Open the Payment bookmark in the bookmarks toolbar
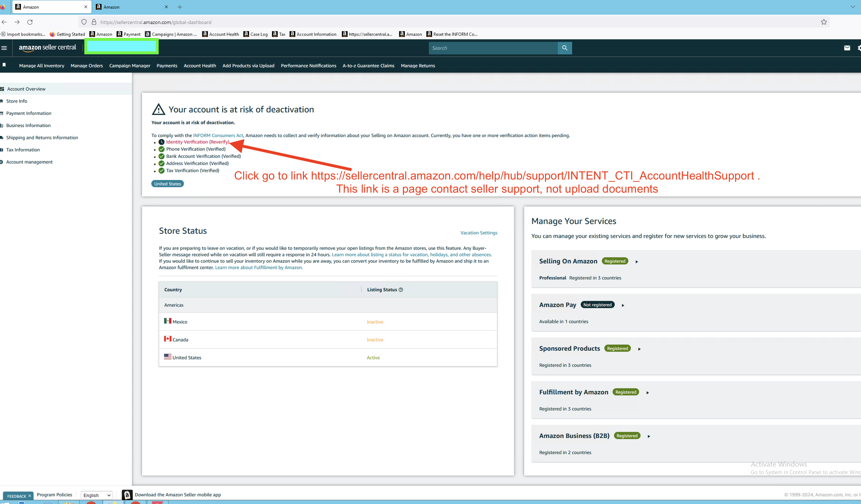 coord(128,34)
